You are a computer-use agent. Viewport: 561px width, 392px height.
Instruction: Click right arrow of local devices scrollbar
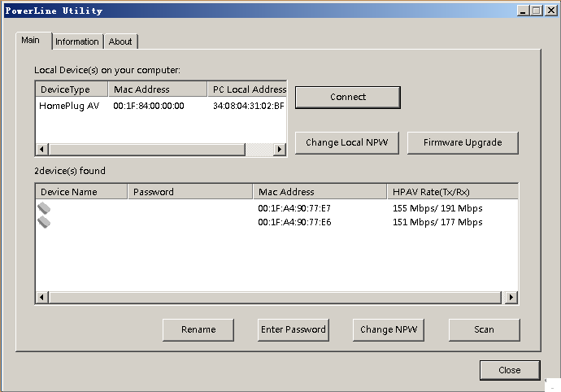tap(280, 149)
